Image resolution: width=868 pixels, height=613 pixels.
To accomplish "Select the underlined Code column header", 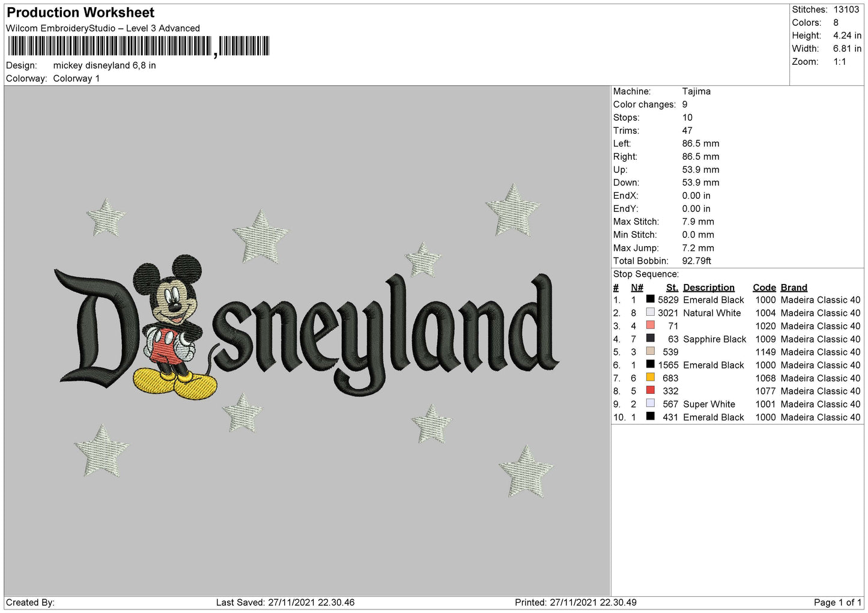I will coord(764,288).
